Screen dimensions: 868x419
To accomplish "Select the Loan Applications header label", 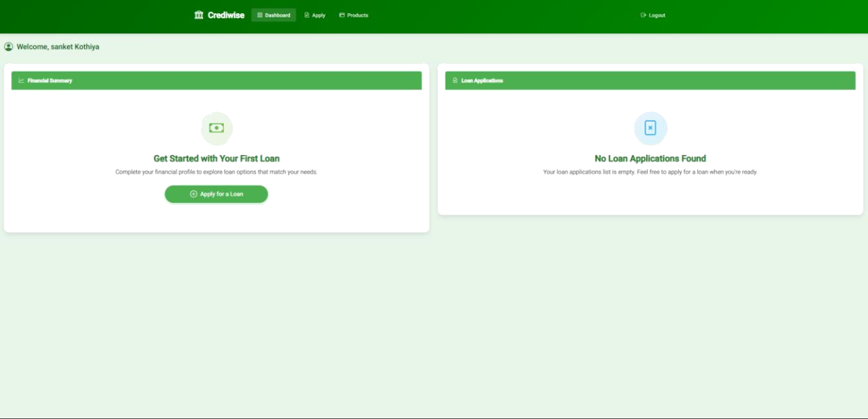I will tap(482, 81).
